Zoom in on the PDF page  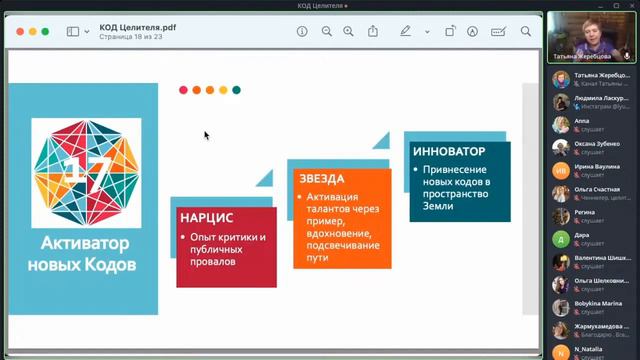[x=348, y=31]
